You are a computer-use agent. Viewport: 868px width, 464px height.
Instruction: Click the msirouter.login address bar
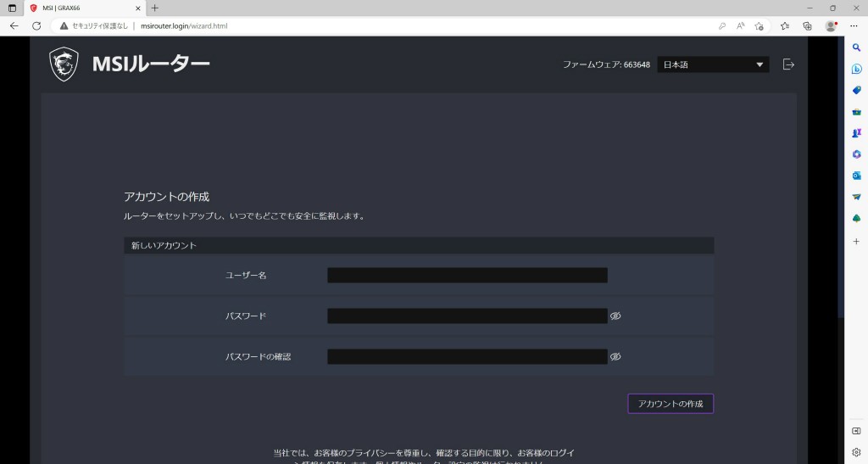184,26
